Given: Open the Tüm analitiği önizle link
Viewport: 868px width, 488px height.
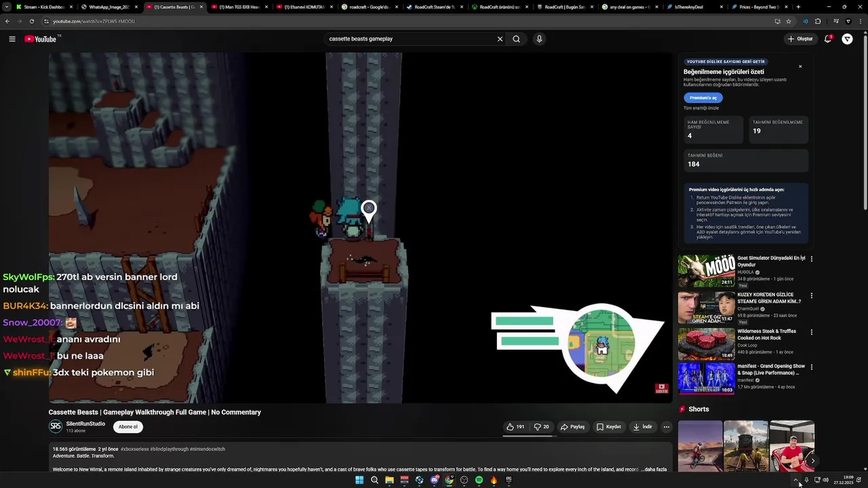Looking at the screenshot, I should [x=701, y=108].
